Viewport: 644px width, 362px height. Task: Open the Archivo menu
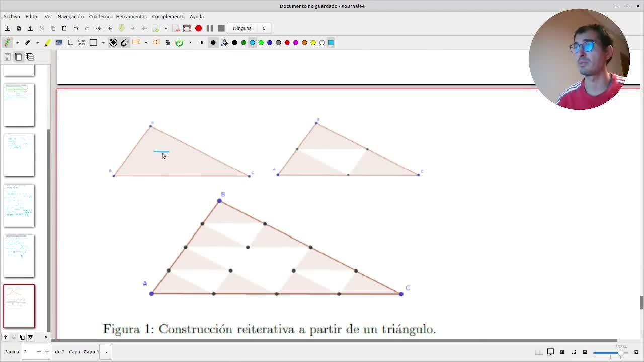[12, 16]
